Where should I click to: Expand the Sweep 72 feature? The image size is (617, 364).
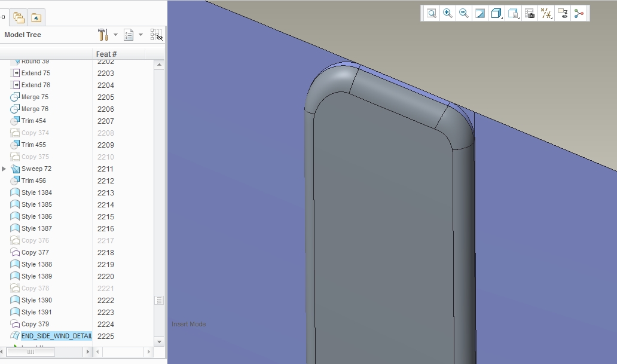pyautogui.click(x=4, y=169)
